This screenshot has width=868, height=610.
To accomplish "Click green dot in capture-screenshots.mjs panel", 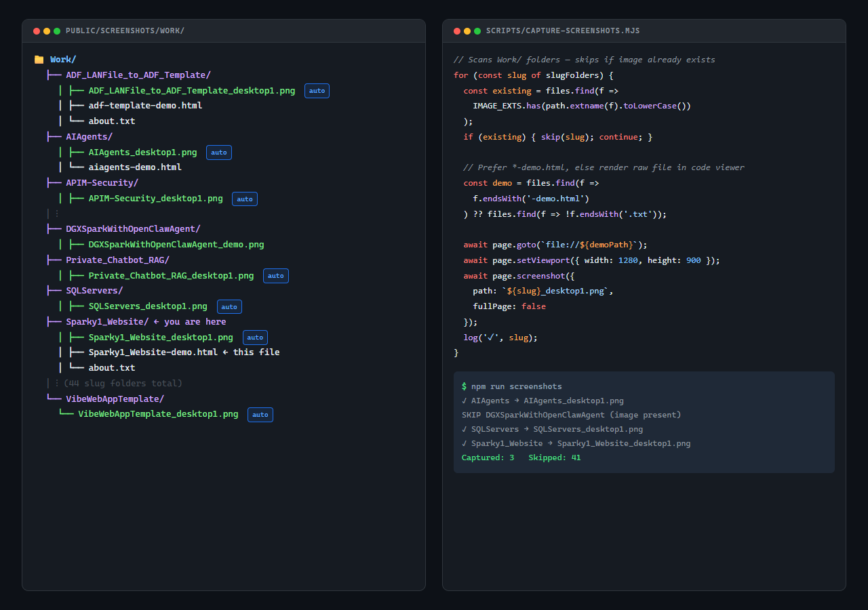I will point(477,31).
